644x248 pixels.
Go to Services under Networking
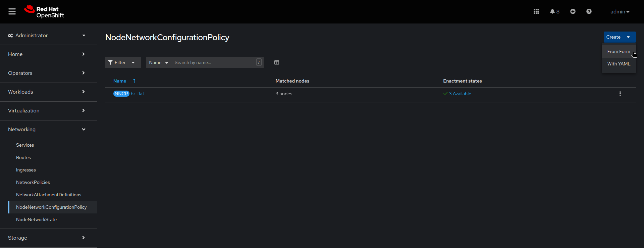point(25,145)
